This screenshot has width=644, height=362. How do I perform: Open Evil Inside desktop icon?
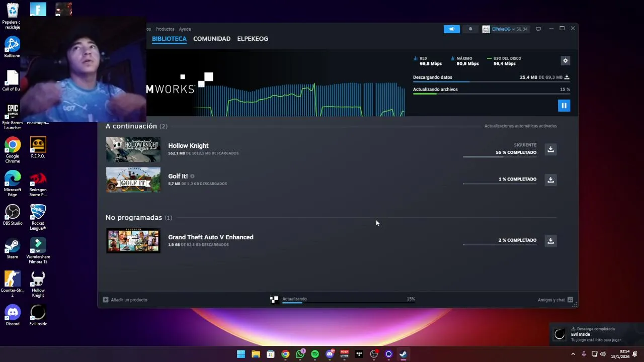point(38,315)
